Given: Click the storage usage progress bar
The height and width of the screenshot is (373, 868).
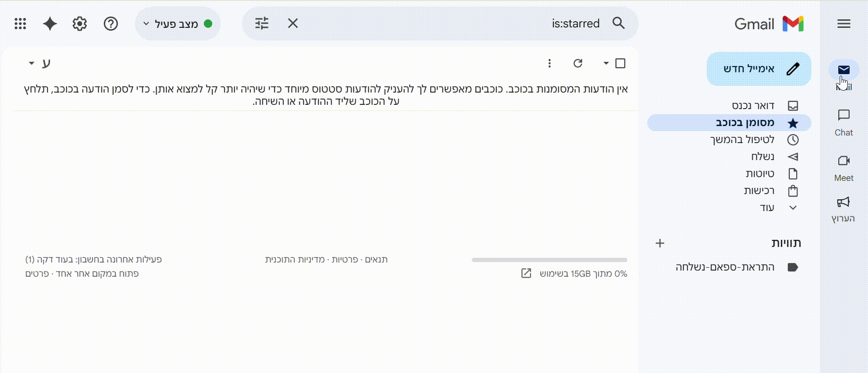Looking at the screenshot, I should (550, 259).
